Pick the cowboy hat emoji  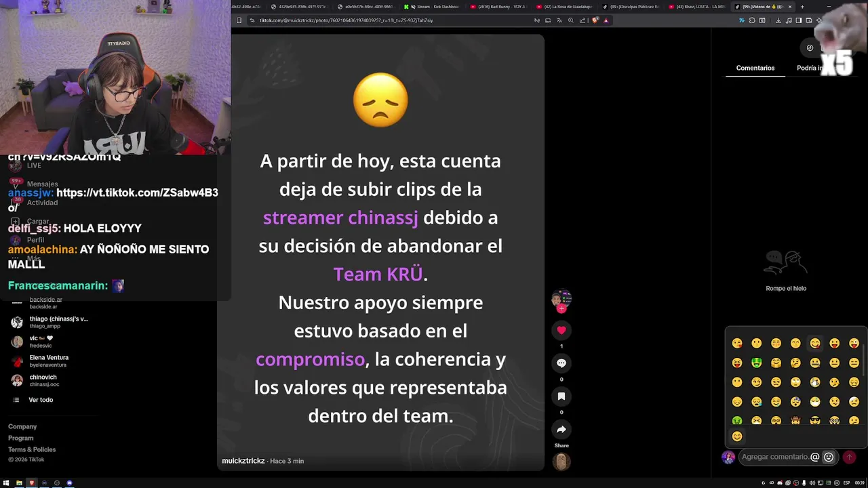[795, 421]
